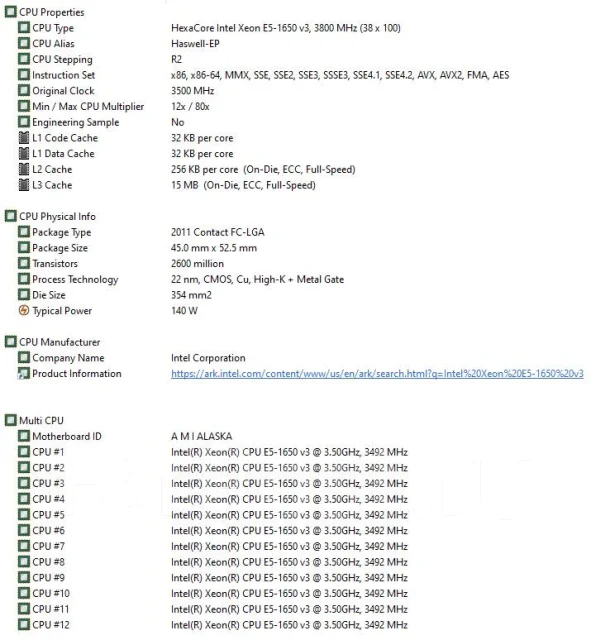Screen dimensions: 591x640
Task: Select the CPU Properties heading
Action: click(52, 12)
